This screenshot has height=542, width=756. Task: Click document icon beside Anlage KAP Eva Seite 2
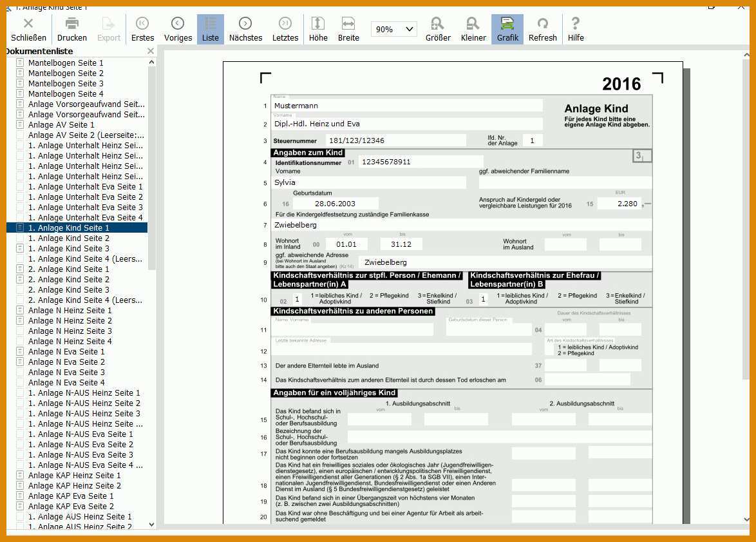coord(20,507)
